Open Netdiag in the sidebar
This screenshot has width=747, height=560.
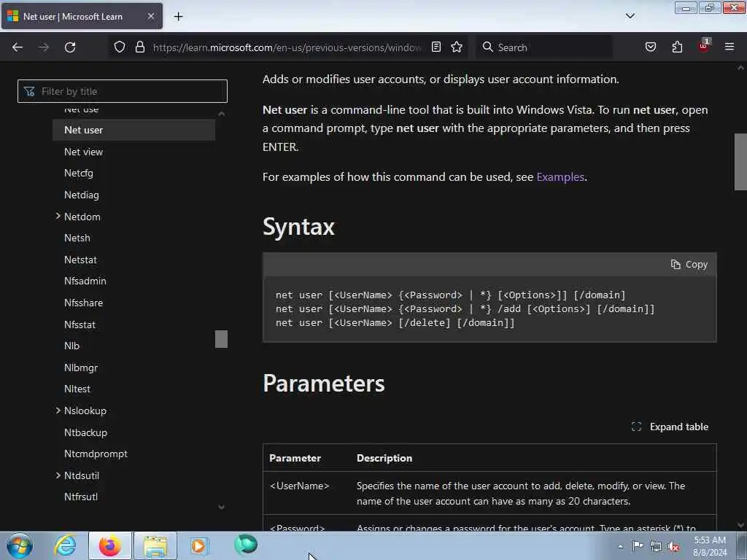82,195
